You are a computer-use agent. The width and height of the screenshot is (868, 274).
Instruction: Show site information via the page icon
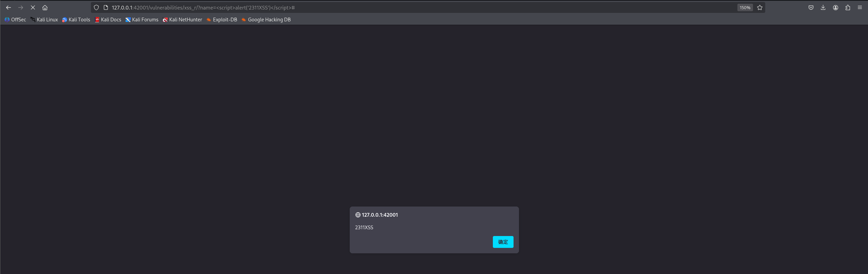coord(106,7)
